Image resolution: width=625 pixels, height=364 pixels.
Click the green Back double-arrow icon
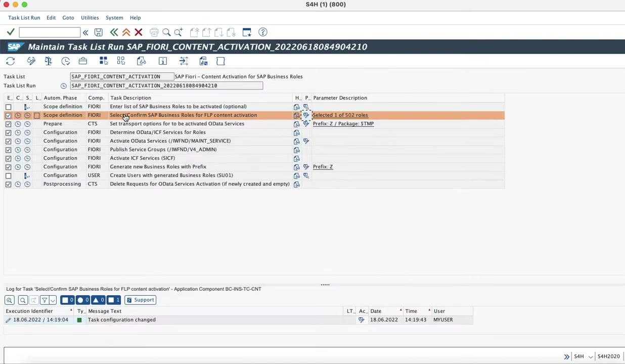coord(114,32)
